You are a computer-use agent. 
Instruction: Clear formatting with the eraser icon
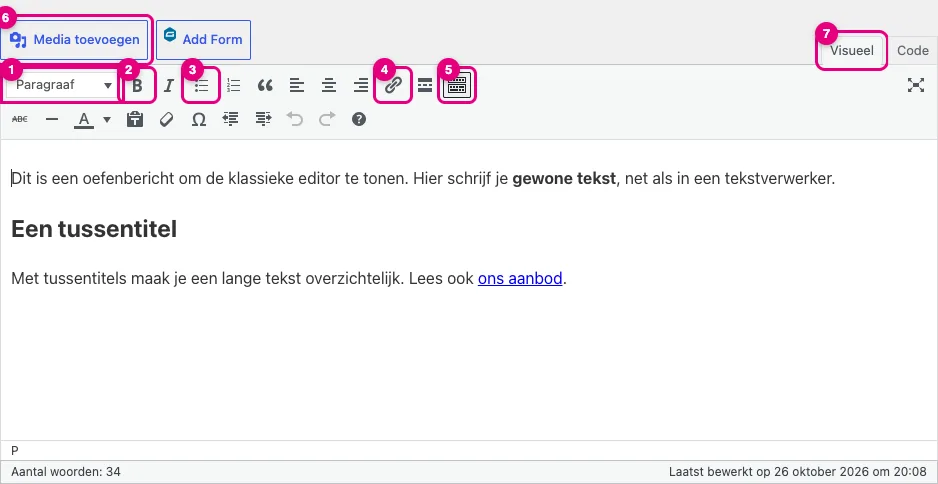[x=167, y=119]
